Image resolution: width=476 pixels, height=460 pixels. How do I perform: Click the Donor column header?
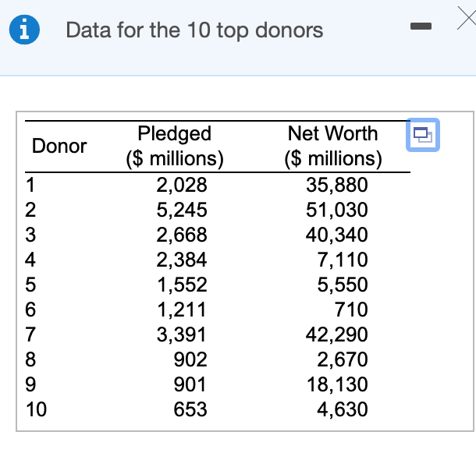click(x=59, y=146)
